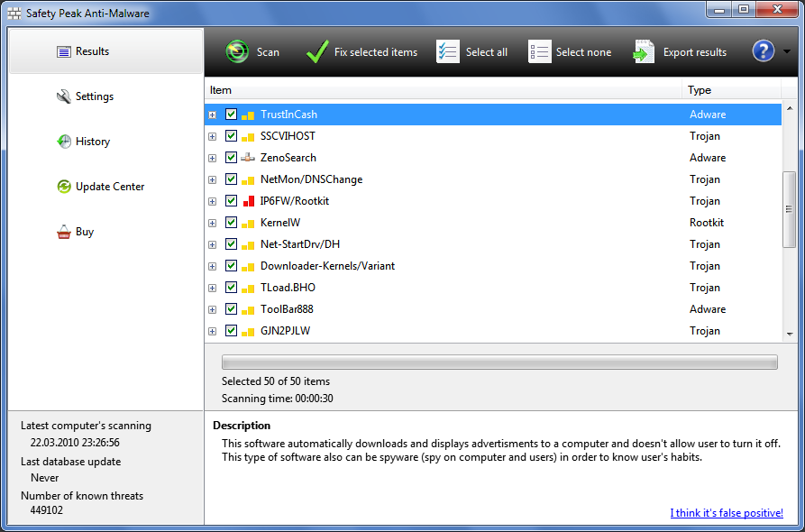The image size is (805, 532).
Task: Click the scrollbar up arrow
Action: (790, 108)
